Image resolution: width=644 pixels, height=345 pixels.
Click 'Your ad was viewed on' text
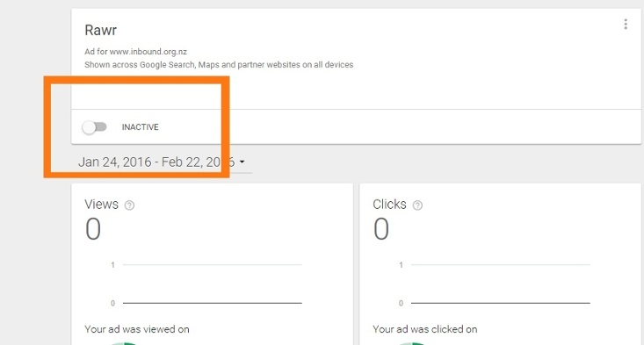[x=137, y=329]
